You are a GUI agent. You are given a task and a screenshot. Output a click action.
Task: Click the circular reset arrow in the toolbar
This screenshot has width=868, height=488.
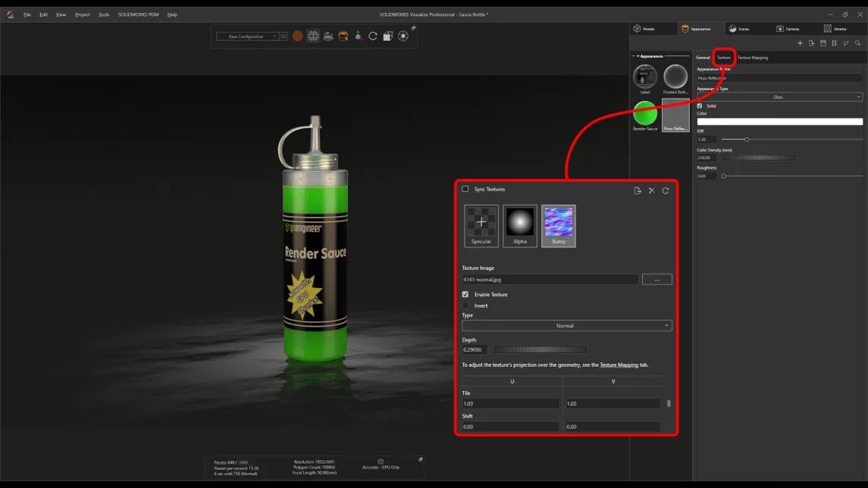[373, 36]
